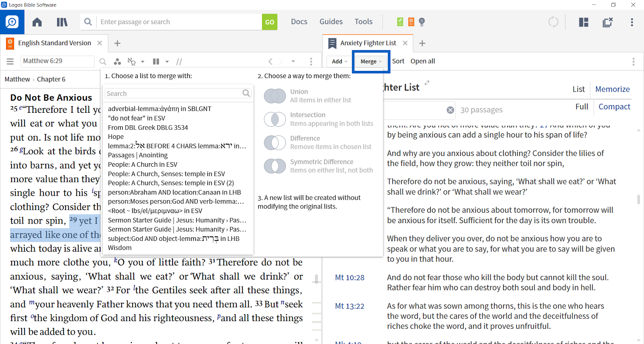Screen dimensions: 644x344
Task: Open the ESV panel kebab menu
Action: pos(311,61)
